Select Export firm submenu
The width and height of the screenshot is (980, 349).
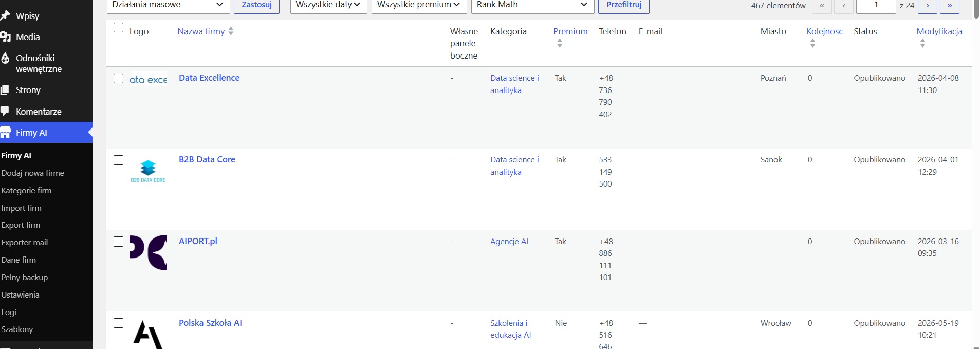click(x=21, y=225)
